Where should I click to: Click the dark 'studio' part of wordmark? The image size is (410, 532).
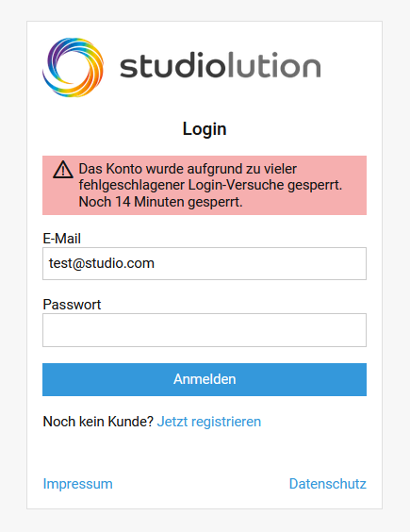tap(172, 65)
